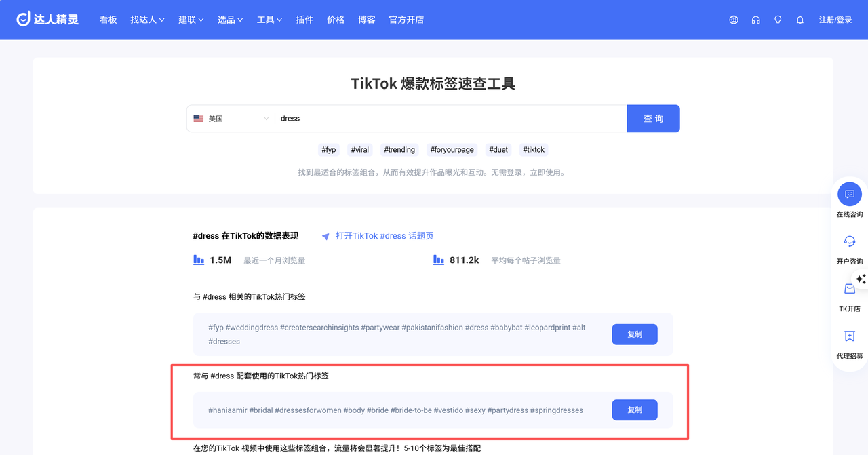Viewport: 868px width, 455px height.
Task: Select the #trending suggested tag
Action: coord(399,150)
